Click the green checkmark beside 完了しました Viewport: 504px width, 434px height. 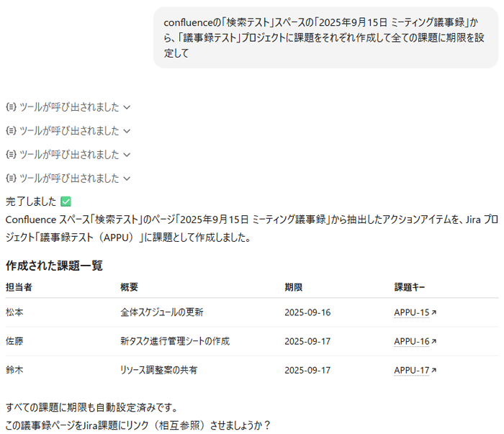click(66, 202)
